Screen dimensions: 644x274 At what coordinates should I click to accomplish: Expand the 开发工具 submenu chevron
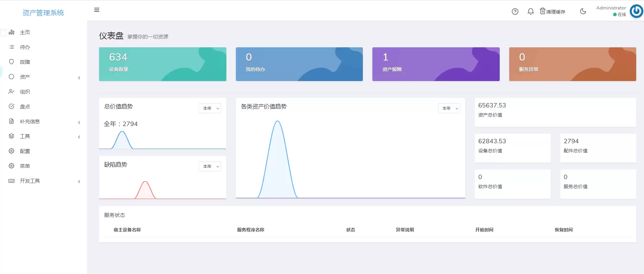click(79, 182)
